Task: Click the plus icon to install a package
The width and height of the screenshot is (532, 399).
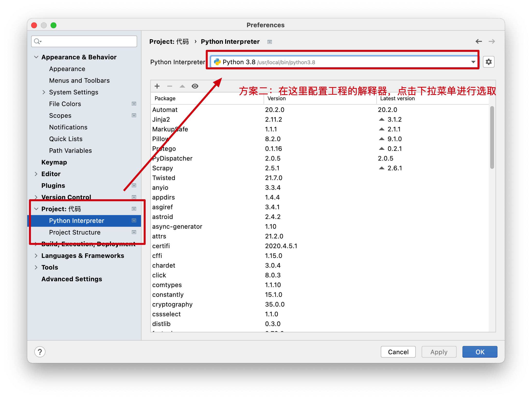Action: coord(157,86)
